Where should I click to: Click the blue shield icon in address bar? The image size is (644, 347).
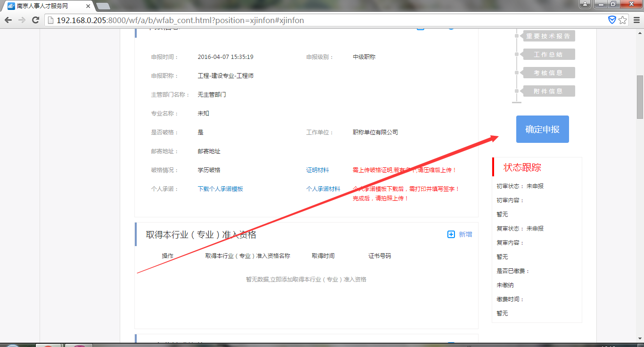tap(612, 20)
